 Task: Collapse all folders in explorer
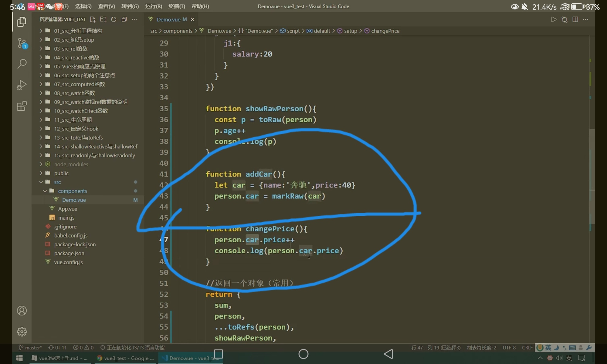point(124,19)
